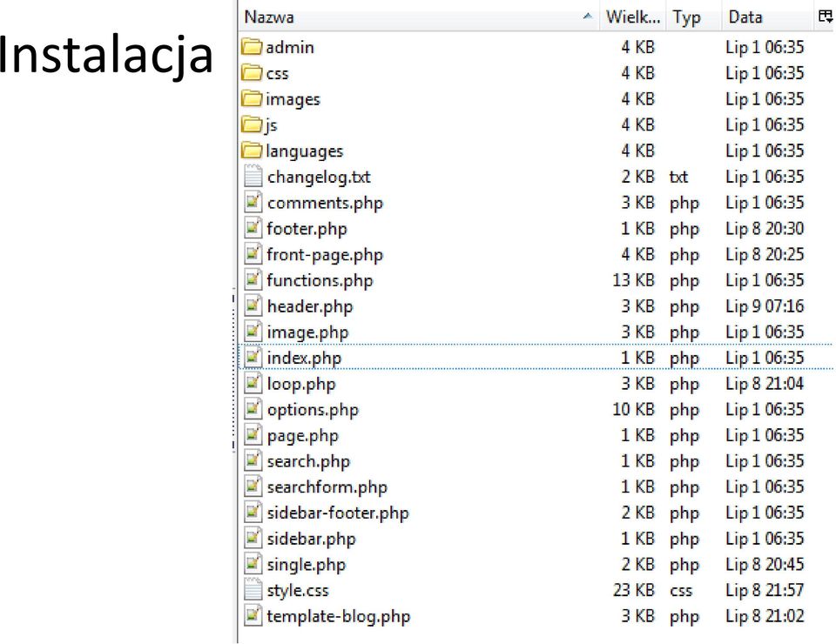Select the style.css file icon
Screen dimensions: 836x644
coord(253,590)
